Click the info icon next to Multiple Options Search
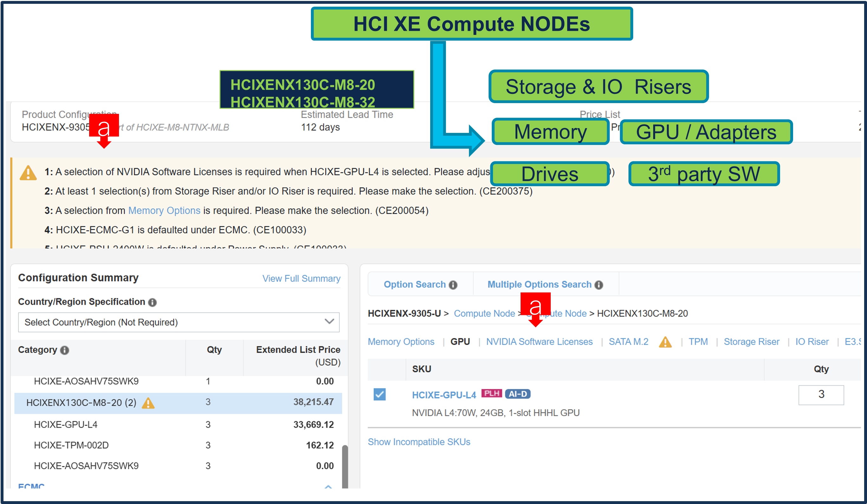This screenshot has width=867, height=504. tap(599, 285)
